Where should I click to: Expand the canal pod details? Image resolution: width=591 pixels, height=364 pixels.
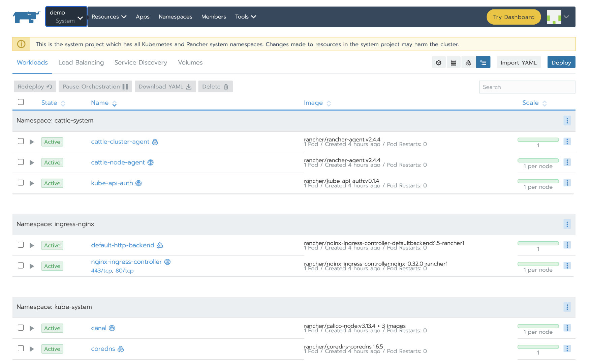pyautogui.click(x=32, y=328)
